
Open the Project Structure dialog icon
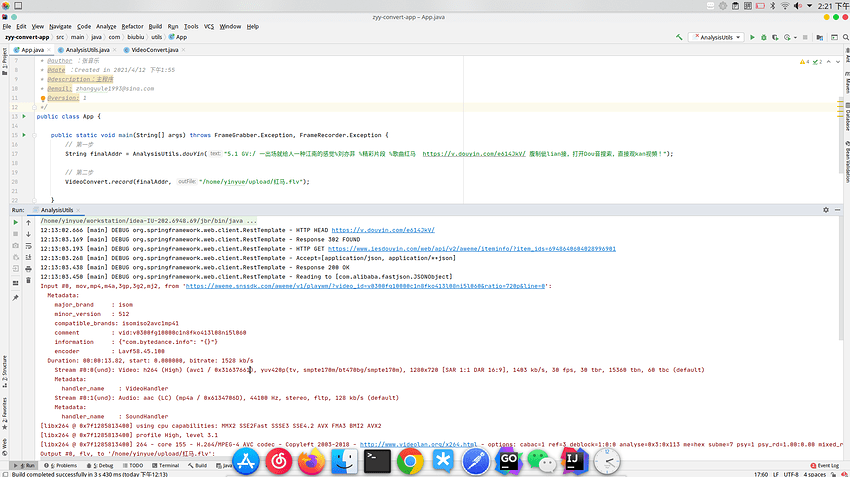point(820,37)
